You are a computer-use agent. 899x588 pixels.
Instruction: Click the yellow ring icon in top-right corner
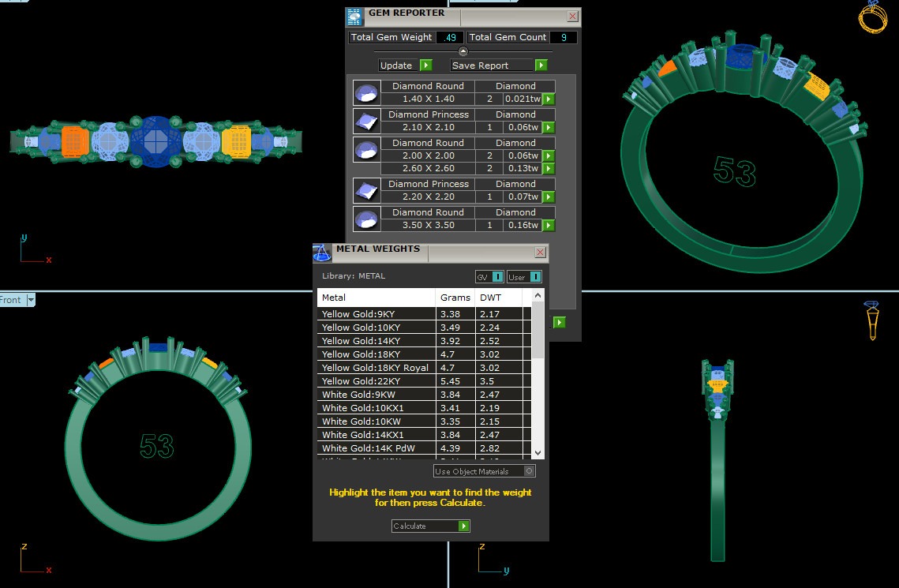click(872, 17)
